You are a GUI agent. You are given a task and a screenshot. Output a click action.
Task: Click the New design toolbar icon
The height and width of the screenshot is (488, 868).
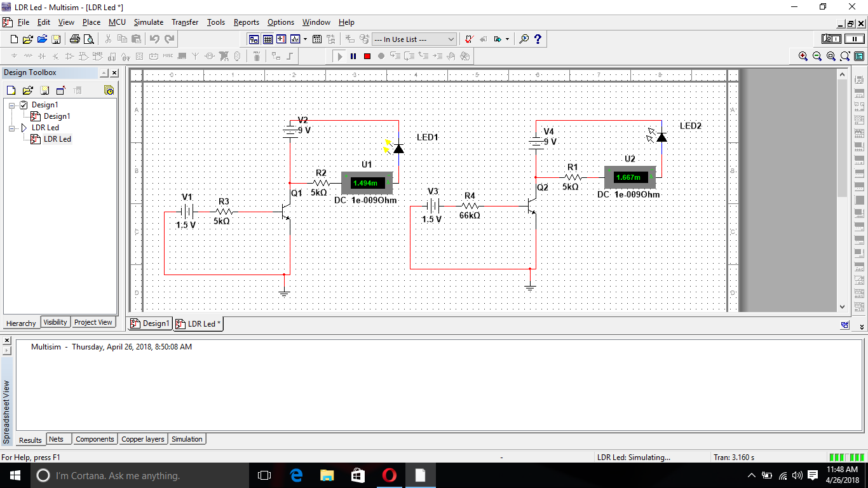tap(14, 39)
